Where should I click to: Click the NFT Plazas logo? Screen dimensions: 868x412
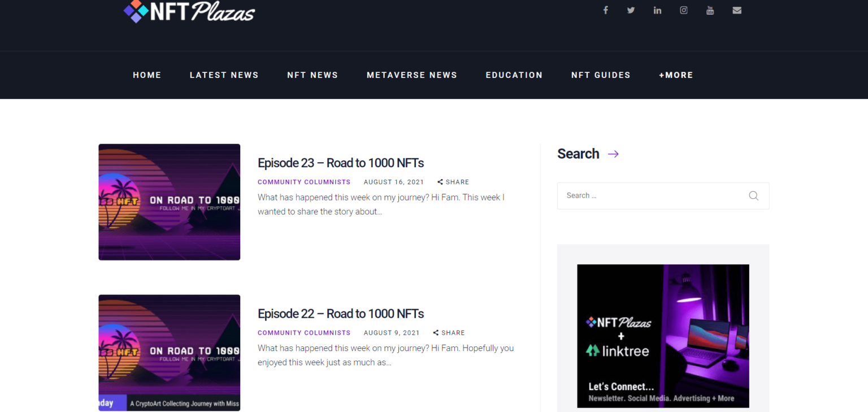189,11
